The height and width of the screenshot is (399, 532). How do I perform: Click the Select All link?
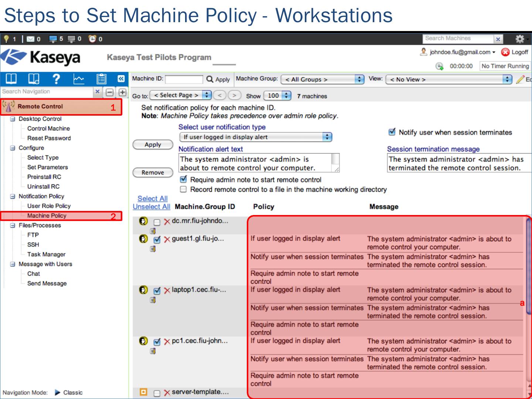click(x=152, y=199)
